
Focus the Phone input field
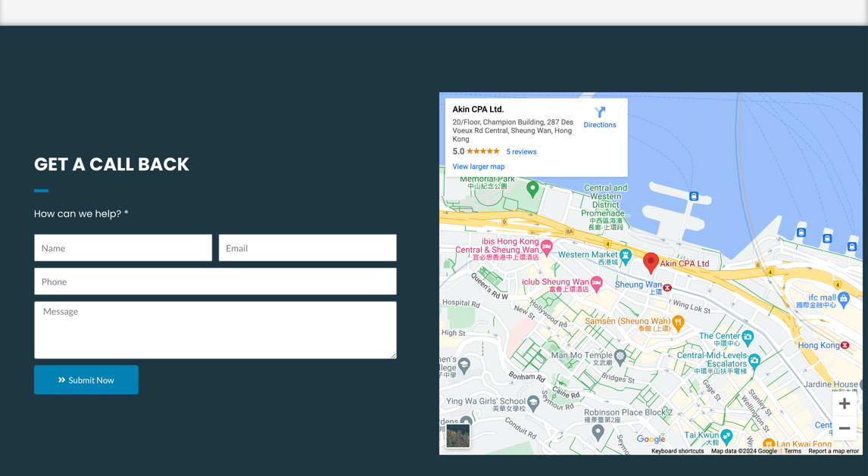(x=215, y=282)
